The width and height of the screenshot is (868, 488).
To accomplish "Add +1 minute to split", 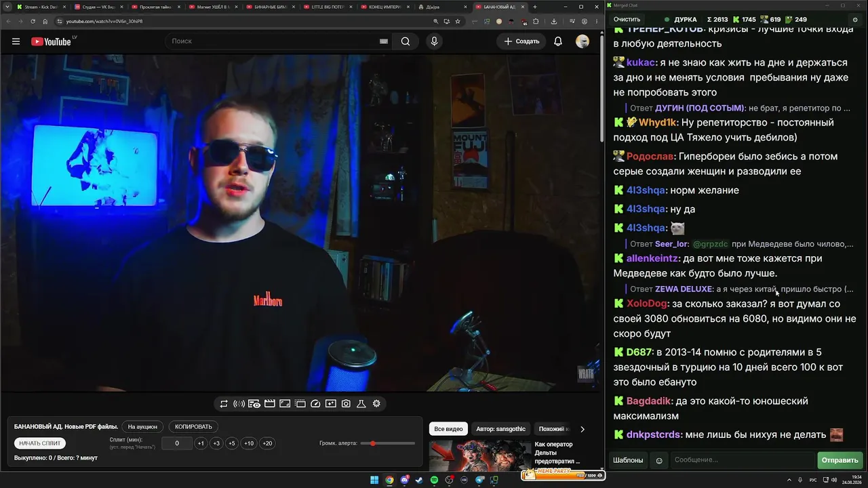I will 201,443.
